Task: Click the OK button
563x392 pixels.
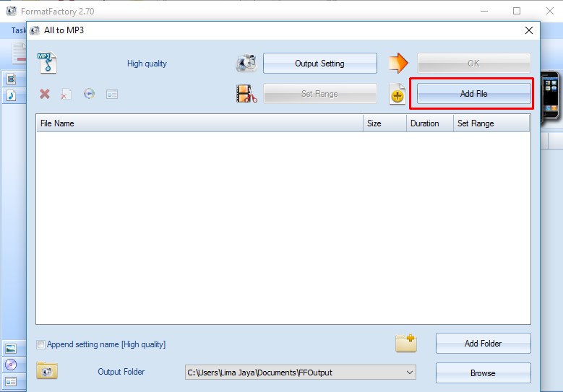Action: 473,63
